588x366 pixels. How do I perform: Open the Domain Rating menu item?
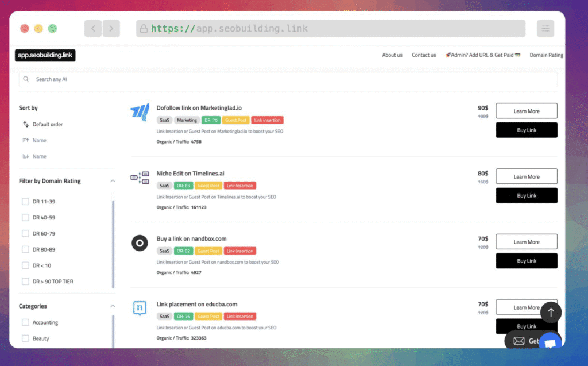pyautogui.click(x=547, y=55)
